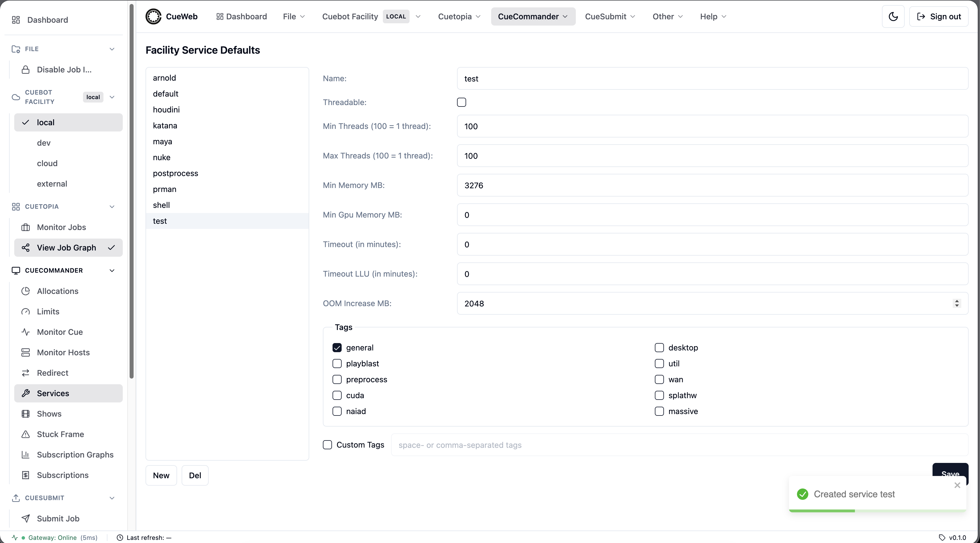
Task: Collapse the CUETOPIA sidebar section
Action: (x=112, y=206)
